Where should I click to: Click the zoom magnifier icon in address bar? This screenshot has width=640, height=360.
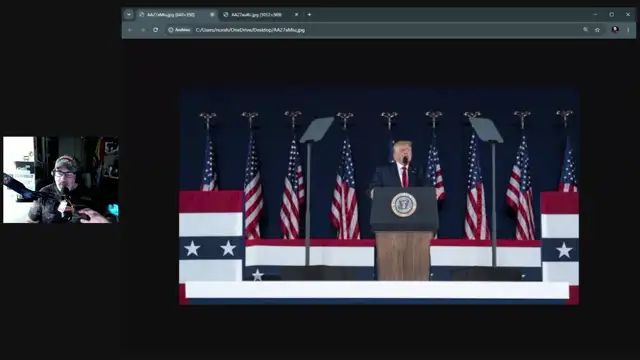[x=585, y=30]
